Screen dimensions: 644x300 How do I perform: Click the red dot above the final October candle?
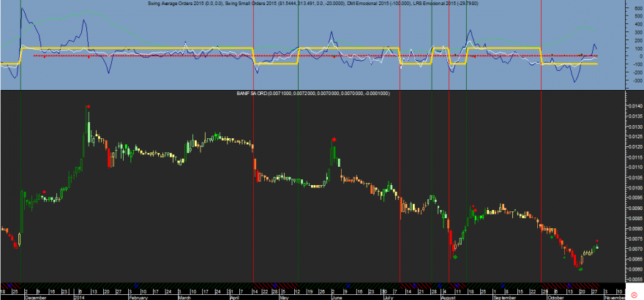tap(597, 241)
